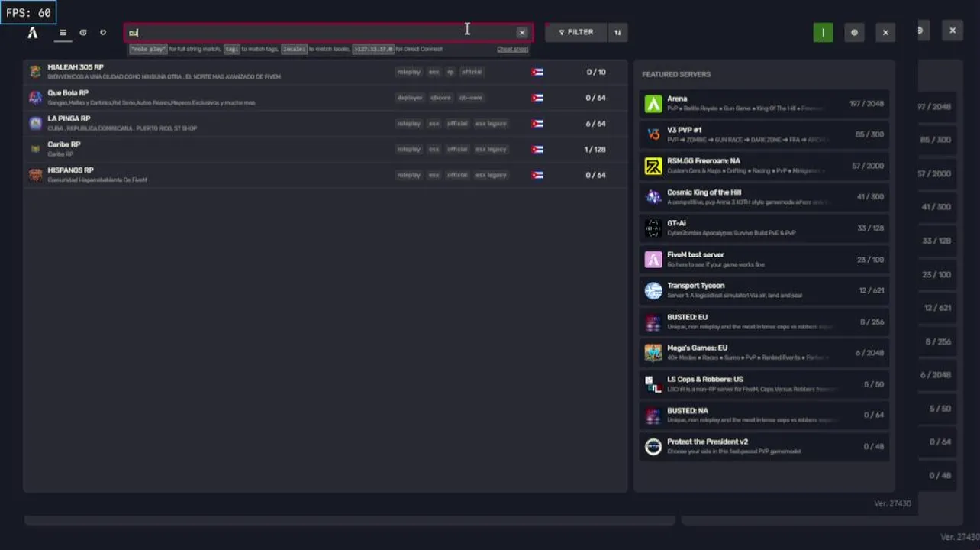980x550 pixels.
Task: Select the HISPANOS RP server icon
Action: click(x=35, y=175)
